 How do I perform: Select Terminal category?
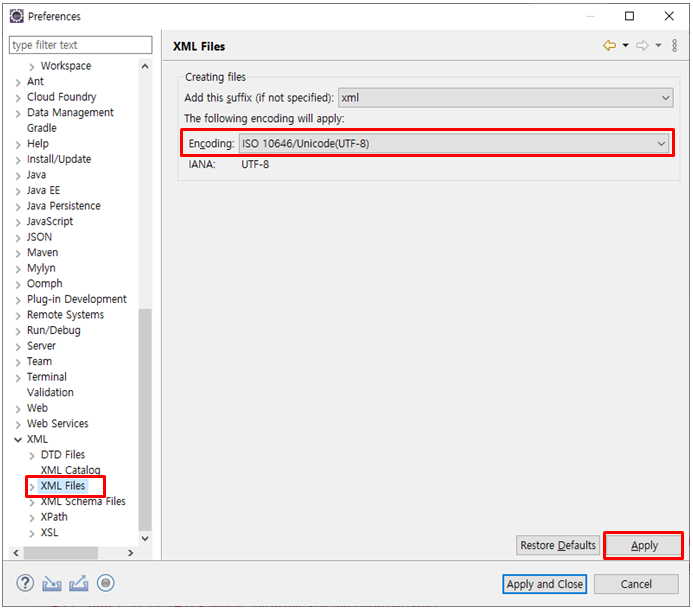pyautogui.click(x=47, y=377)
